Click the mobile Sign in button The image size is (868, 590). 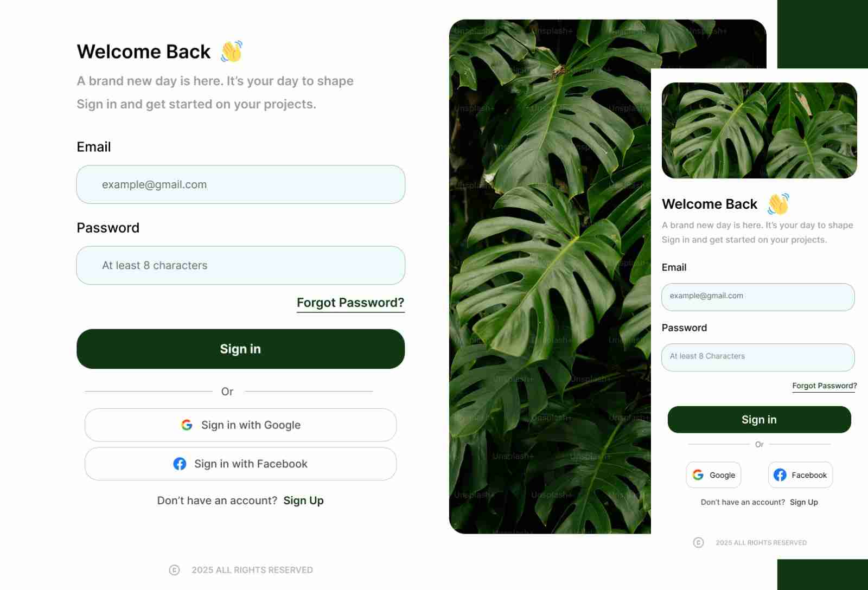(x=759, y=420)
